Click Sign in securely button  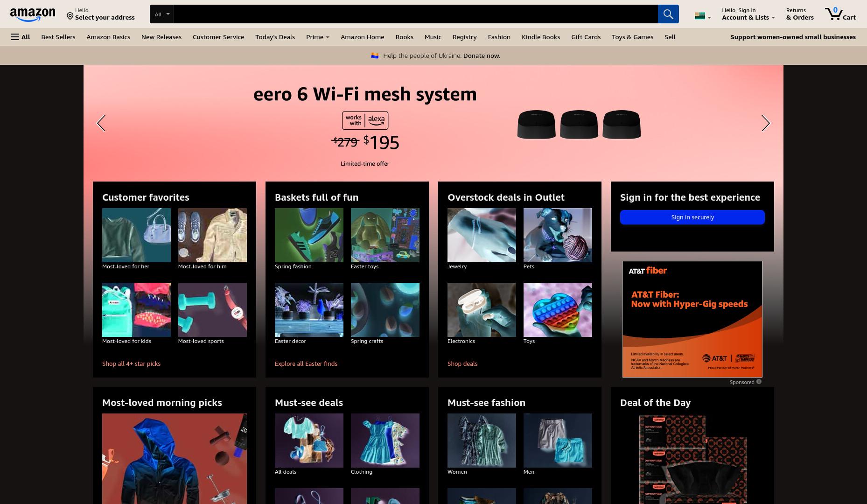click(x=692, y=217)
